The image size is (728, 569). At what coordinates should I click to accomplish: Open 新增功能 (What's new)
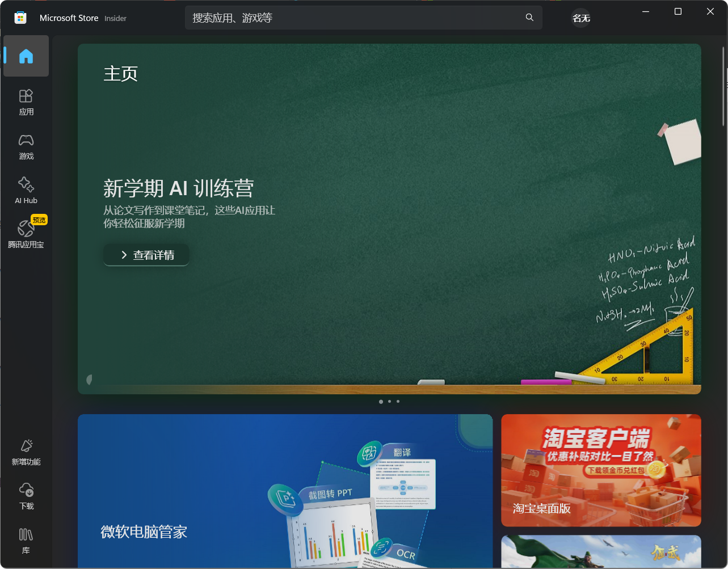pyautogui.click(x=26, y=452)
